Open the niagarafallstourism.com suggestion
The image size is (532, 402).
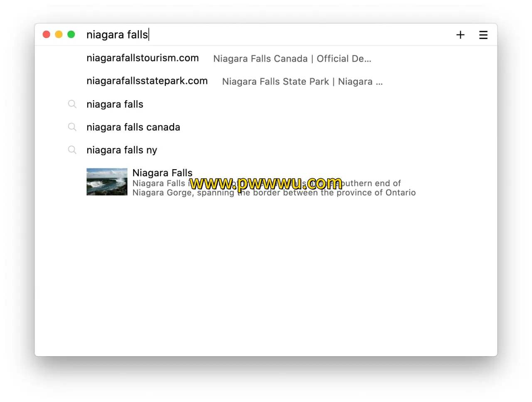point(143,58)
